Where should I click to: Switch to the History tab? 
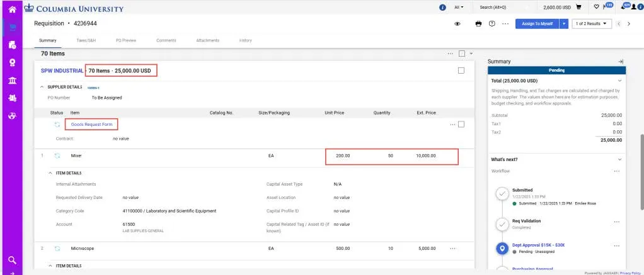point(246,41)
